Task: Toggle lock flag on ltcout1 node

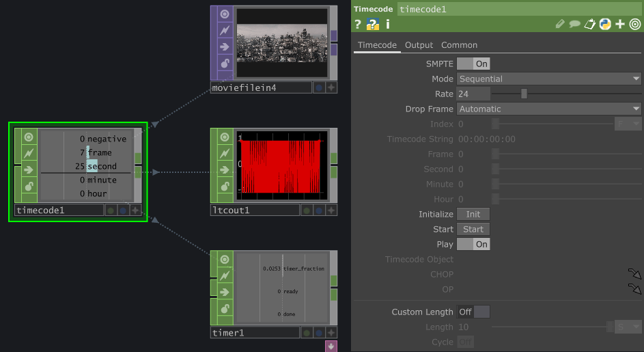Action: pos(225,186)
